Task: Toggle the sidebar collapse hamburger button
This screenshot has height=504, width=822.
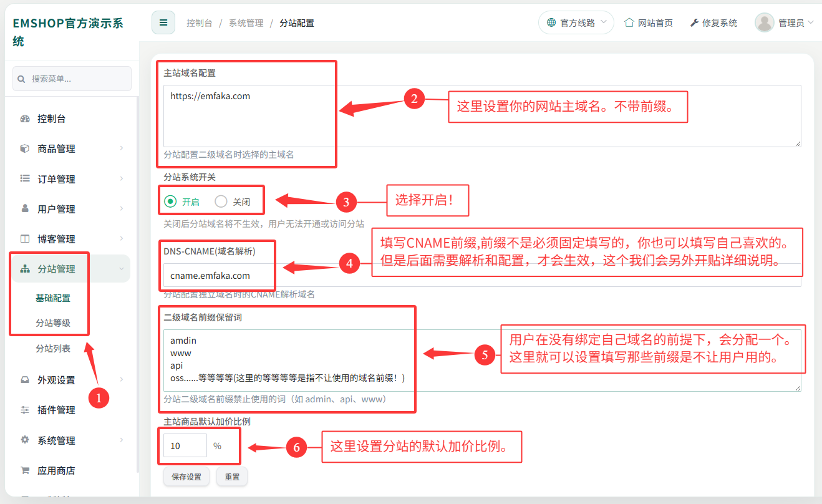Action: point(163,22)
